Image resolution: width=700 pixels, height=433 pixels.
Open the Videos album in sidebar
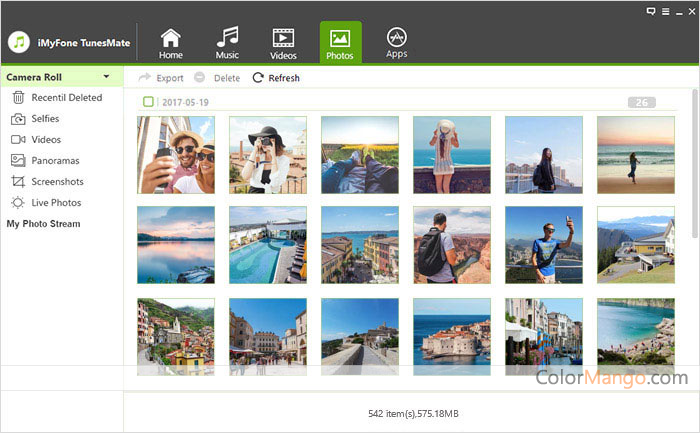(x=45, y=140)
